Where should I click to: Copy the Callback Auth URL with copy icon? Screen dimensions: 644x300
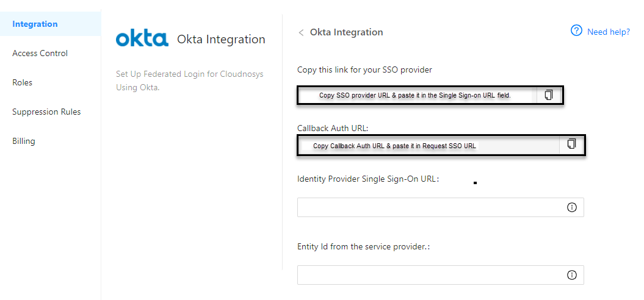pyautogui.click(x=571, y=144)
